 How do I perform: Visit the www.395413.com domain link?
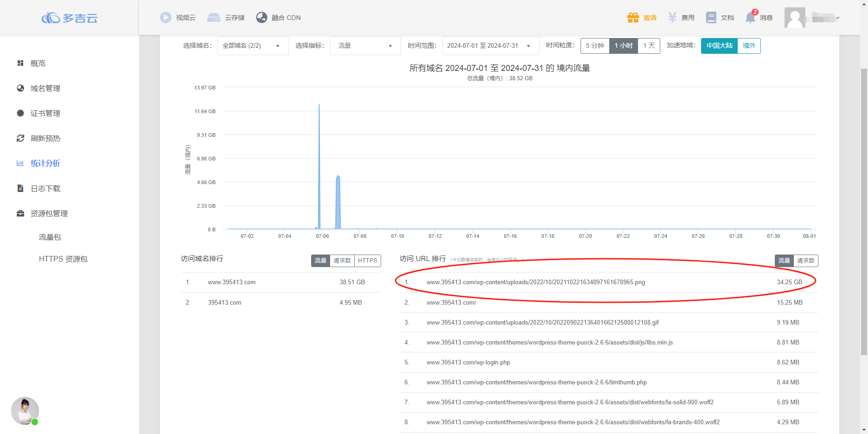point(232,282)
